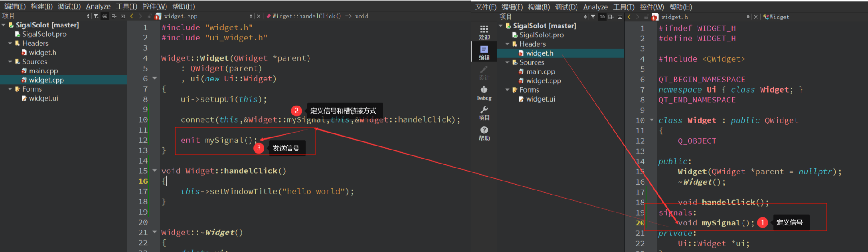This screenshot has height=252, width=868.
Task: Open the 欢迎 (Welcome) mode icon
Action: pyautogui.click(x=484, y=32)
